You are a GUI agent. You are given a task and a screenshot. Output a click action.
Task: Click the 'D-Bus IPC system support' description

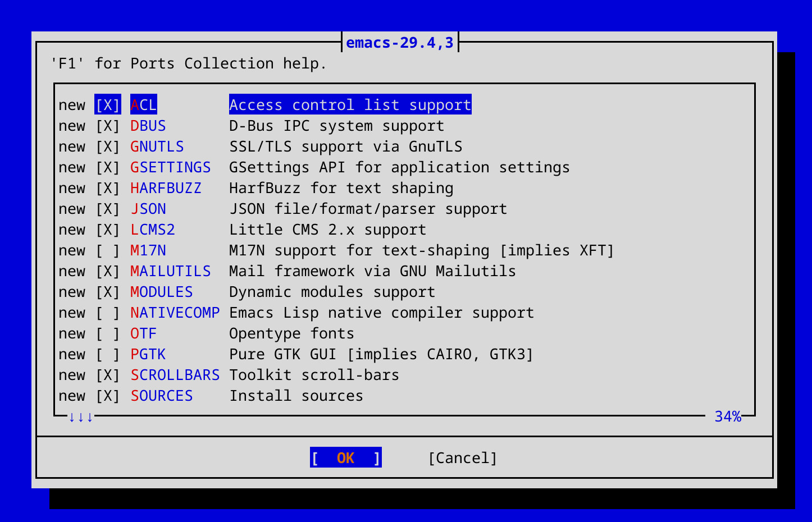337,126
